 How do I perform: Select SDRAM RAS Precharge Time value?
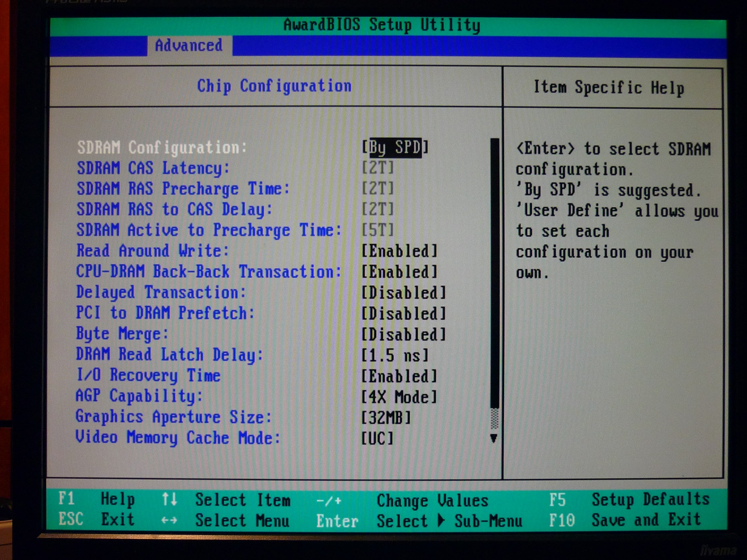[x=378, y=188]
